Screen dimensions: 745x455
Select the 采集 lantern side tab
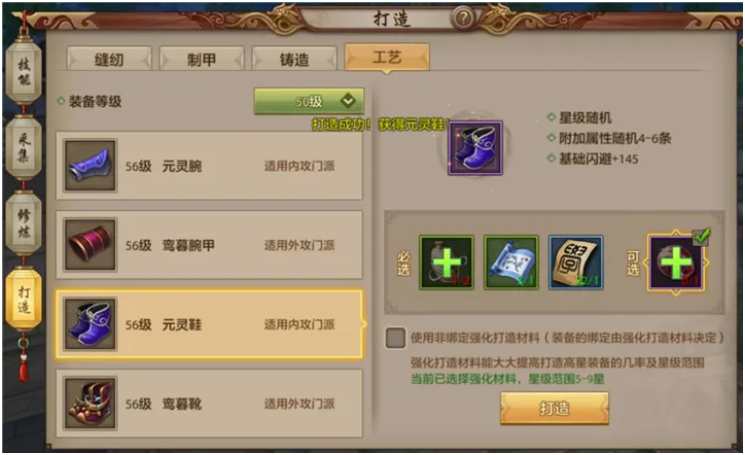click(24, 147)
